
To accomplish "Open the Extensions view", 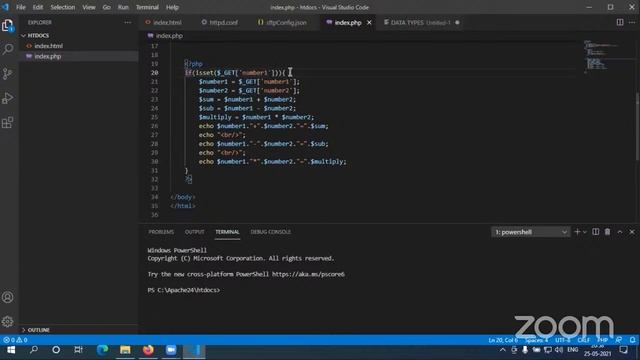I will click(8, 122).
